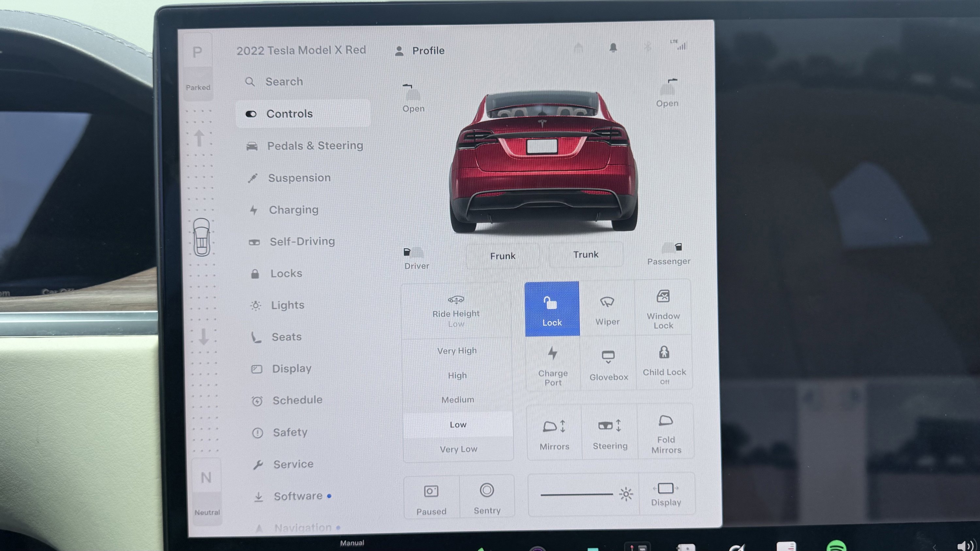The height and width of the screenshot is (551, 980).
Task: Select High ride height
Action: click(x=457, y=375)
